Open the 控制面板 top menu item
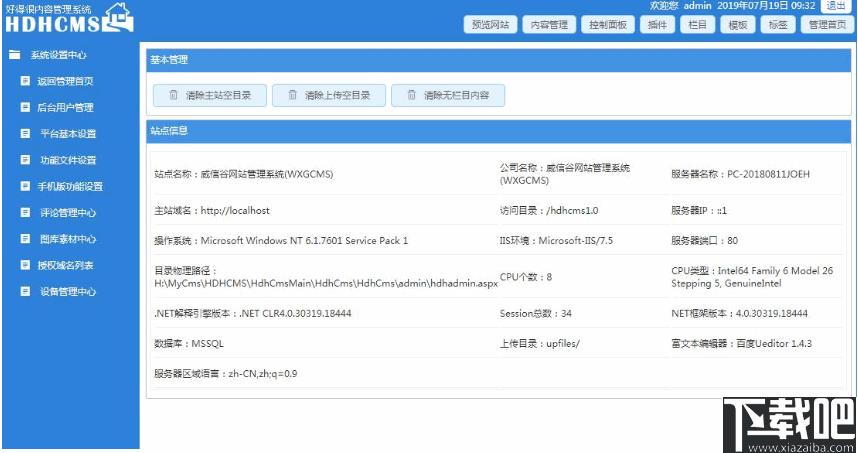The height and width of the screenshot is (453, 858). pyautogui.click(x=607, y=25)
